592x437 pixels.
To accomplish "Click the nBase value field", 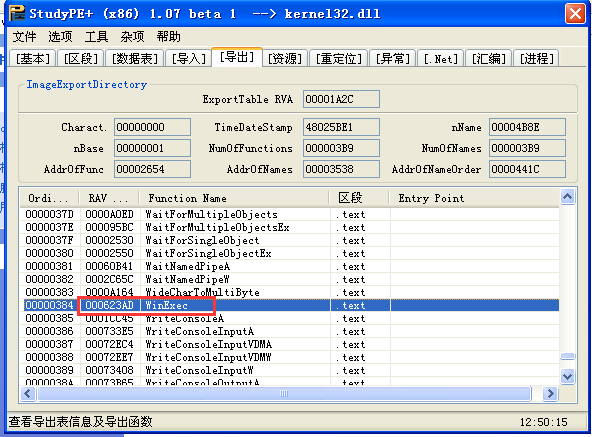I will 153,148.
